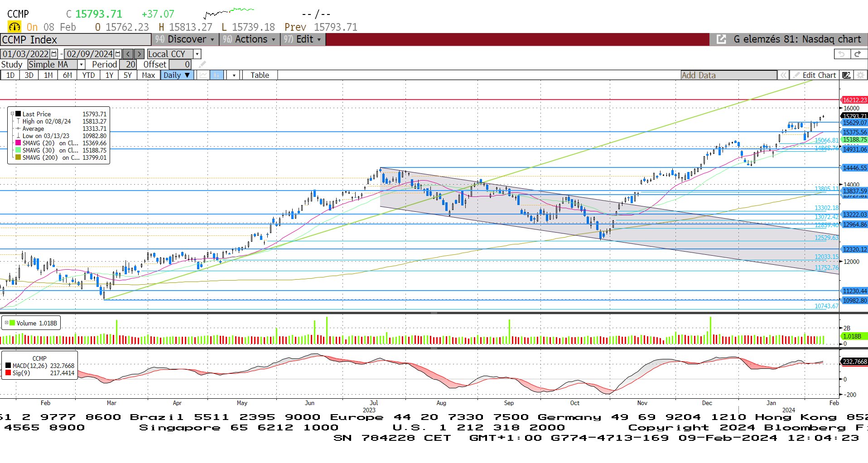Select the 3D time range tab
This screenshot has height=463, width=868.
(x=29, y=75)
